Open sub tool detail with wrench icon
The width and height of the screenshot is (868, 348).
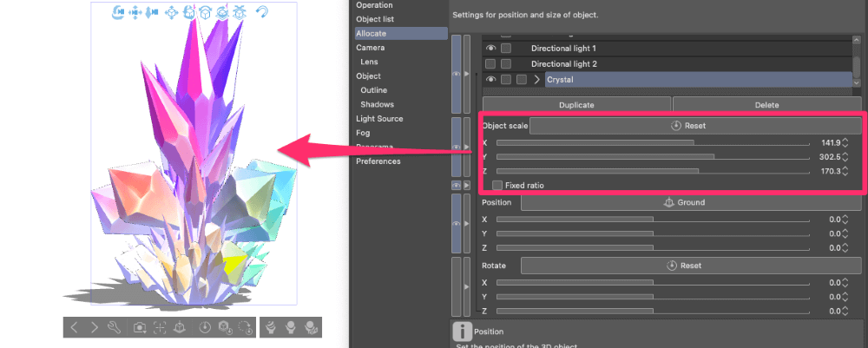(x=114, y=327)
